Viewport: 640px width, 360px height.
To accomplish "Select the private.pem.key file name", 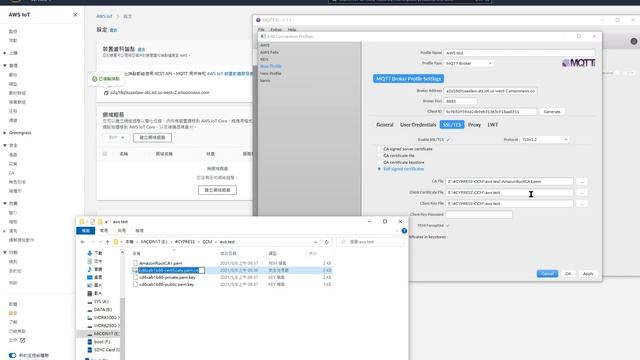I will coord(167,277).
